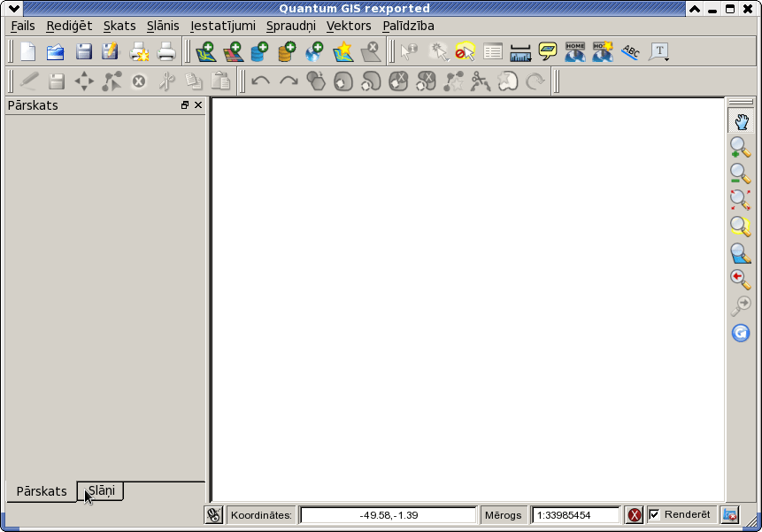The height and width of the screenshot is (532, 762).
Task: Select Add part tool icon
Action: click(371, 81)
